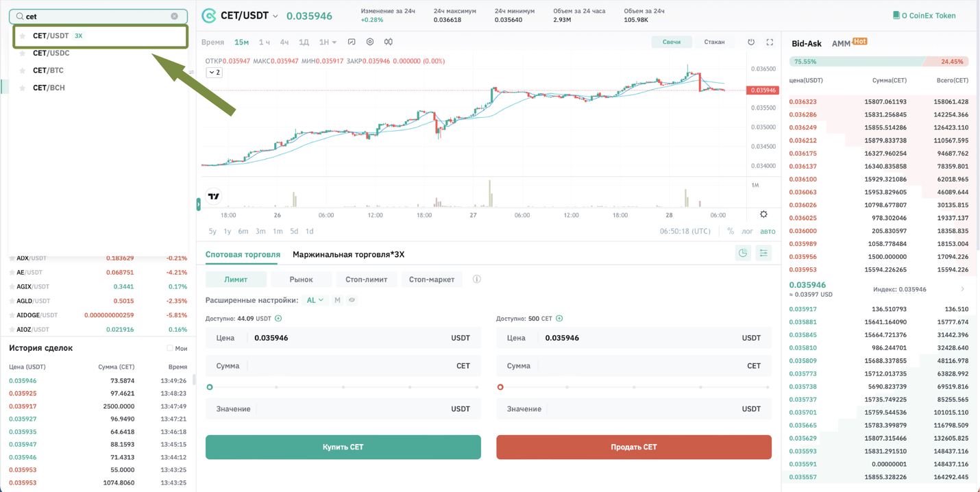Switch chart view to Стакан

pos(714,42)
